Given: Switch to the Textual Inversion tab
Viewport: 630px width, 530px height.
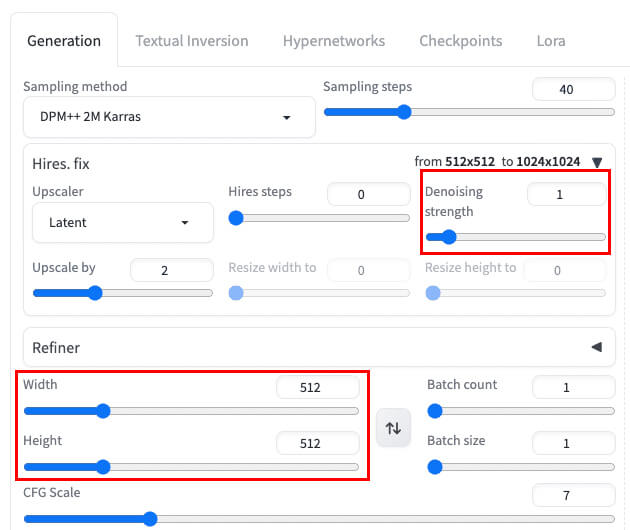Looking at the screenshot, I should click(191, 41).
